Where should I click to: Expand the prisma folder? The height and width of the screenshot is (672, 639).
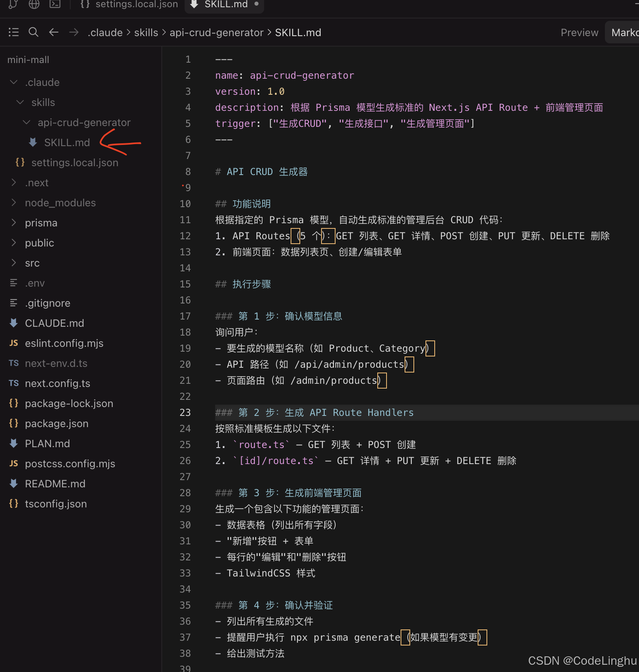coord(14,222)
